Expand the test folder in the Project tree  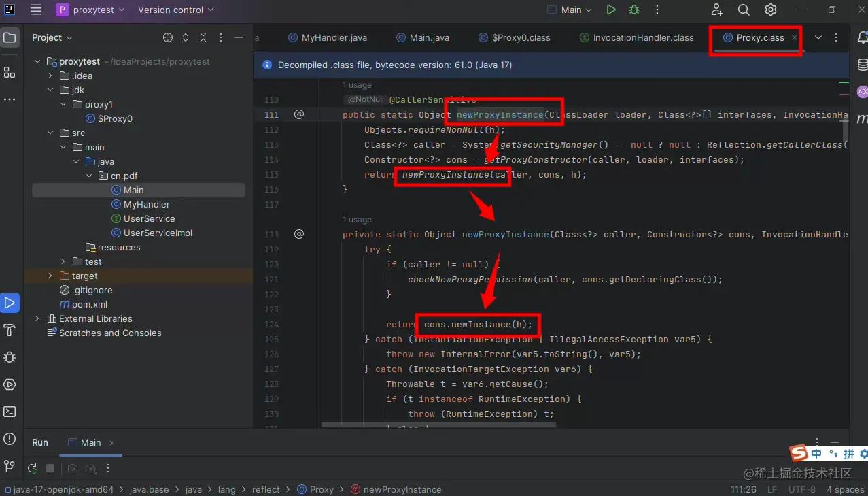[62, 261]
